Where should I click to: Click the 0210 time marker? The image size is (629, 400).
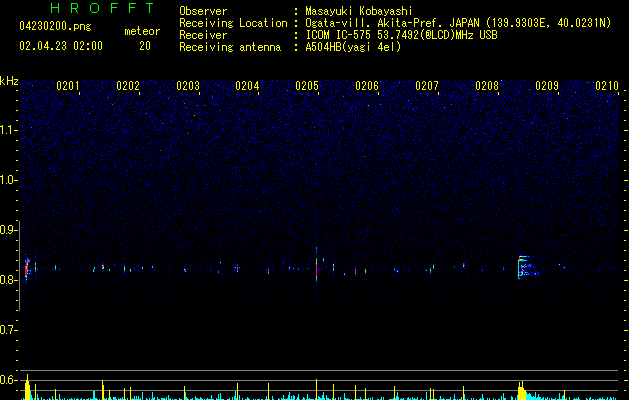tap(607, 86)
